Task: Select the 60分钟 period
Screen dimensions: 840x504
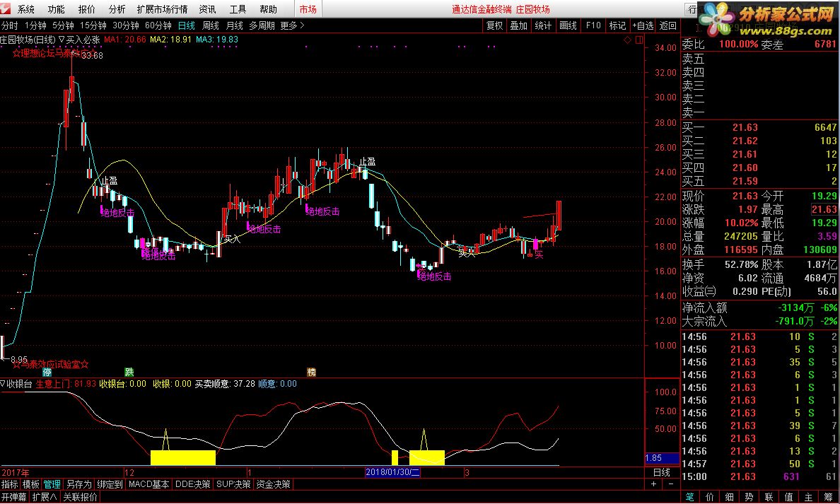Action: [x=158, y=25]
